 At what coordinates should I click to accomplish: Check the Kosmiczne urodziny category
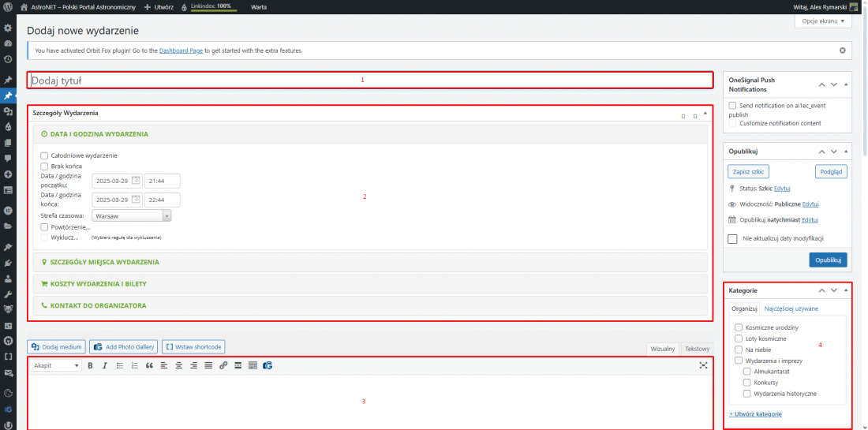coord(738,327)
